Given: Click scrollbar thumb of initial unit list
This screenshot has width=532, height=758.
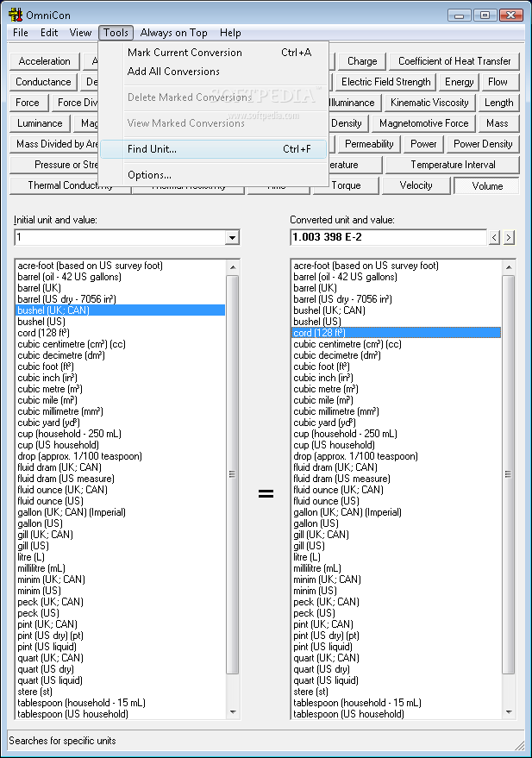Looking at the screenshot, I should (x=233, y=474).
